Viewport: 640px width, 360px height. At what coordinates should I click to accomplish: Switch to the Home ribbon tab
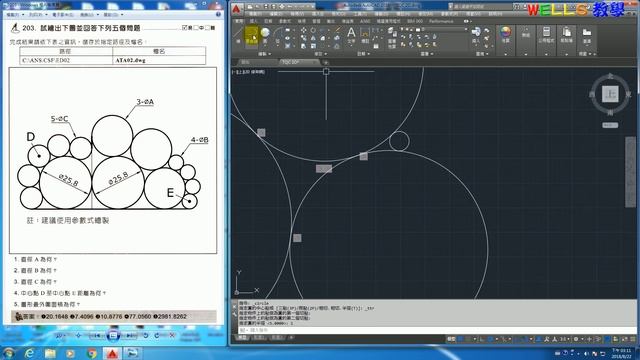pyautogui.click(x=239, y=21)
